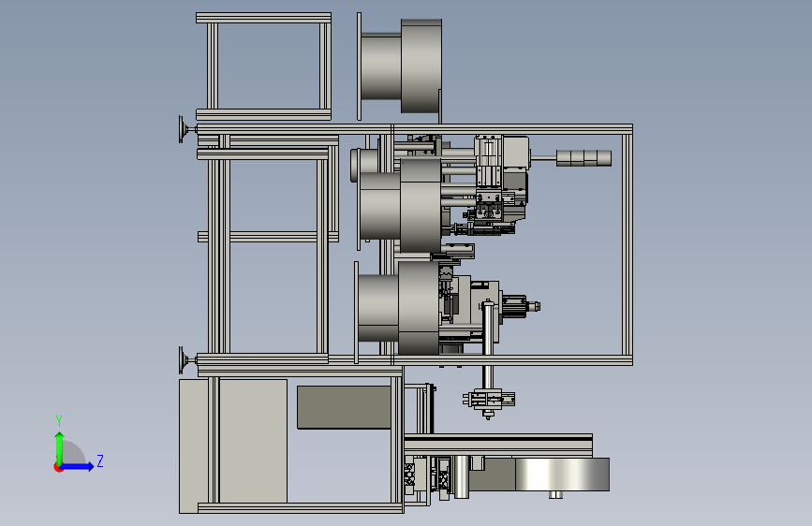Select the middle large reel drum
The image size is (812, 526).
point(400,206)
